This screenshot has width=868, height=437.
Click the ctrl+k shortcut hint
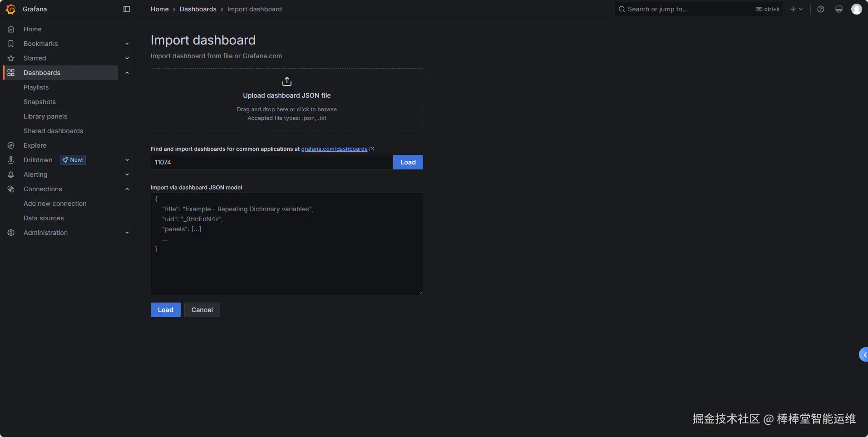[x=768, y=9]
